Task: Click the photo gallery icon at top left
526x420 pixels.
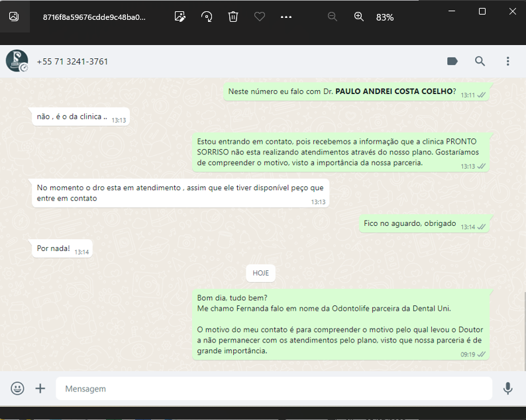Action: tap(14, 17)
